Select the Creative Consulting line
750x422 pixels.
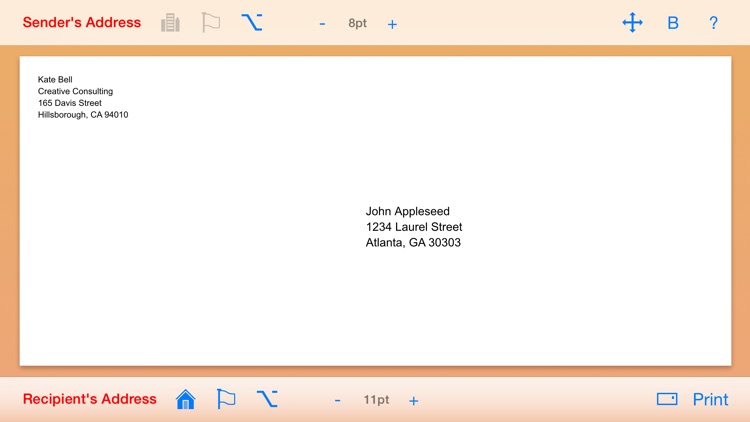point(75,91)
